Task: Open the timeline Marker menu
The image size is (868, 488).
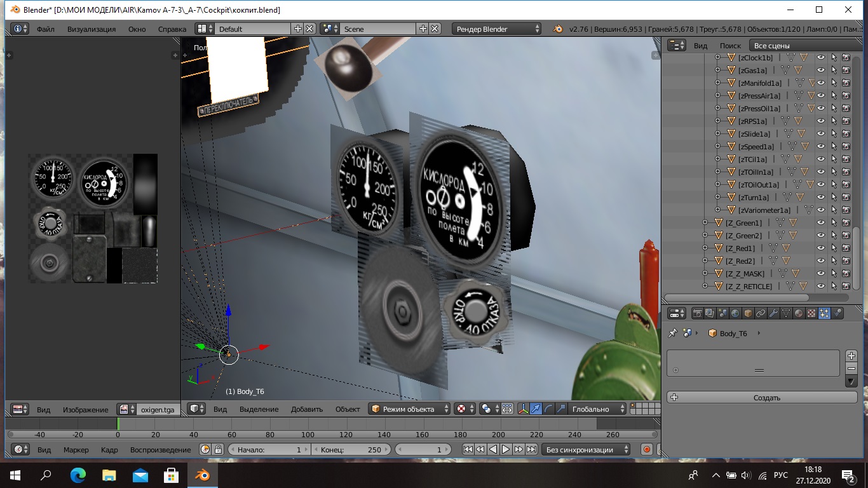Action: click(76, 449)
